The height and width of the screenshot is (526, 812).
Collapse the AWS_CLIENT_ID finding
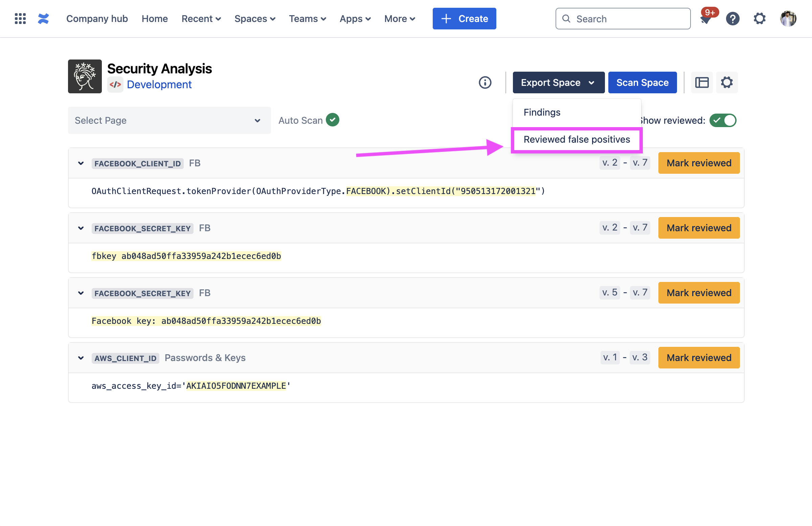pos(81,358)
